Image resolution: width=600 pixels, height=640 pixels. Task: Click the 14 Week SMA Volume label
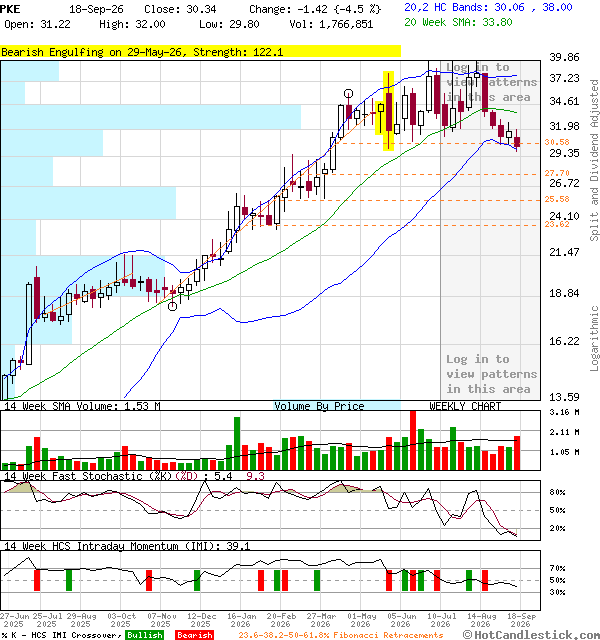[82, 406]
